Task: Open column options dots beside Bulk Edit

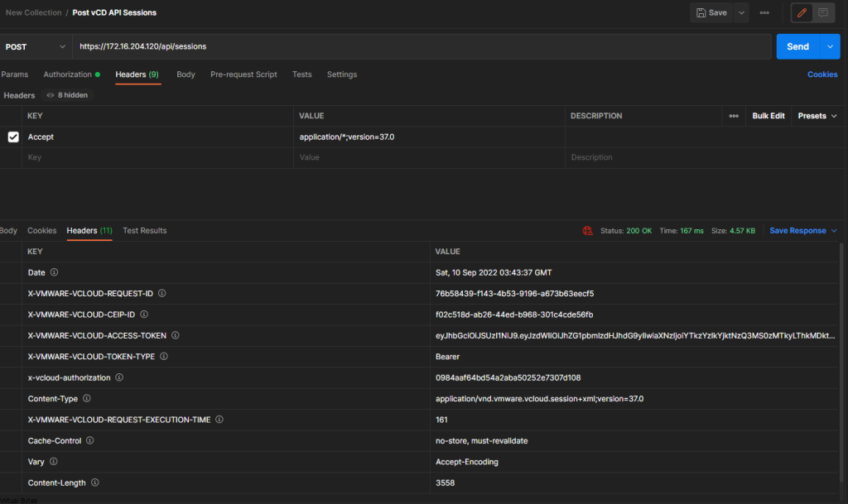Action: 734,116
